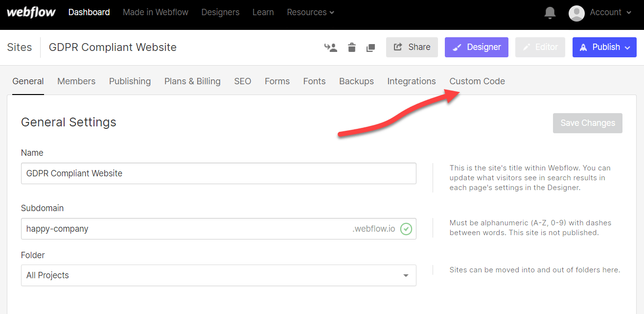The image size is (644, 314).
Task: Click the Webflow logo
Action: [31, 12]
